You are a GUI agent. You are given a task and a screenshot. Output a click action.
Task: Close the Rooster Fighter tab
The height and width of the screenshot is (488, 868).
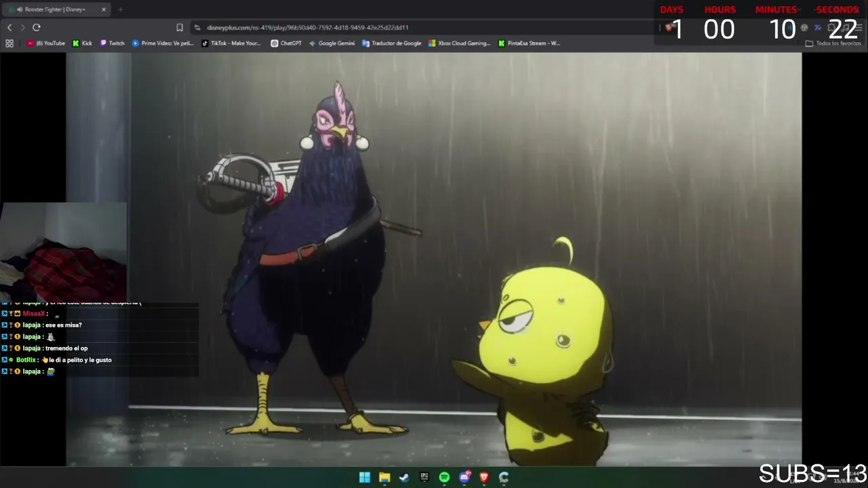(104, 9)
